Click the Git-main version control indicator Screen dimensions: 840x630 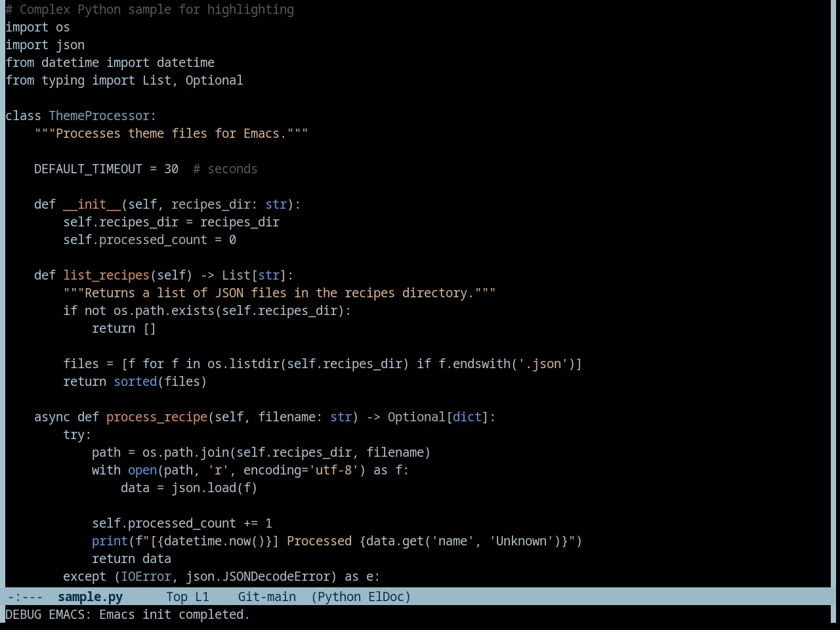pos(266,597)
